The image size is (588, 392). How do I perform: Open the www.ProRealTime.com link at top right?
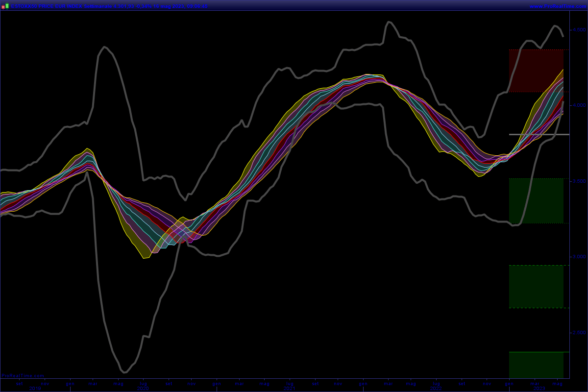tap(557, 6)
